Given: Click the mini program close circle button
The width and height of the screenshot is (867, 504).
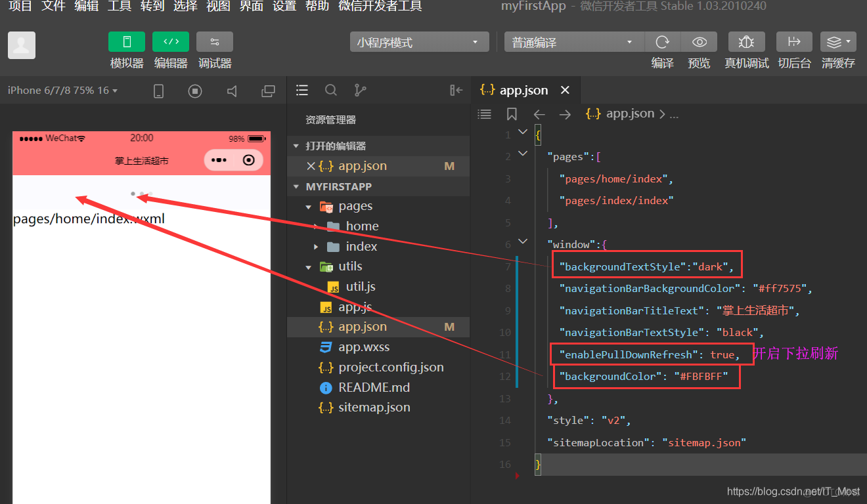Looking at the screenshot, I should 248,160.
